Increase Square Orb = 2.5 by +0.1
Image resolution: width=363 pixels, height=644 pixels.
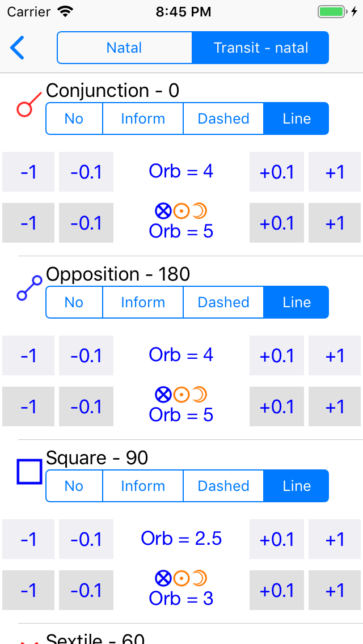tap(277, 539)
